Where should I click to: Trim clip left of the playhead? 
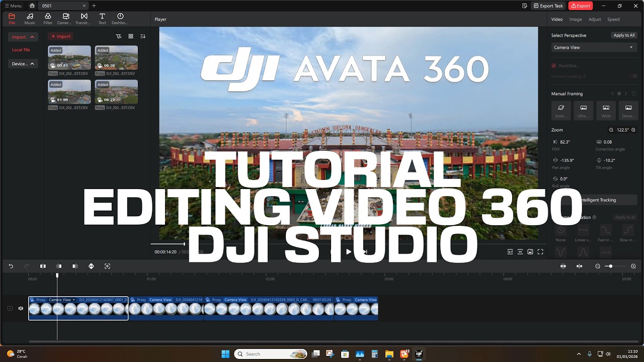(59, 266)
